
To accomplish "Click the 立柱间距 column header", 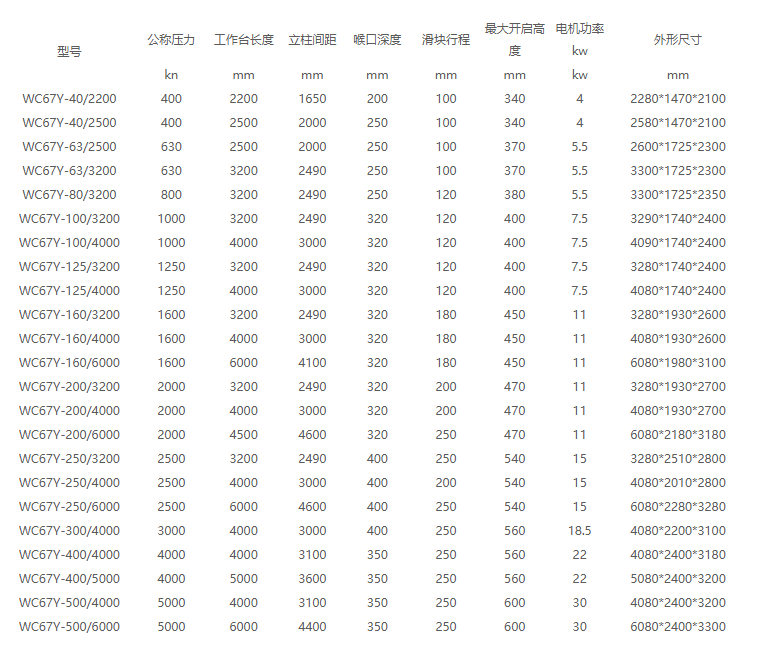I will pos(312,40).
